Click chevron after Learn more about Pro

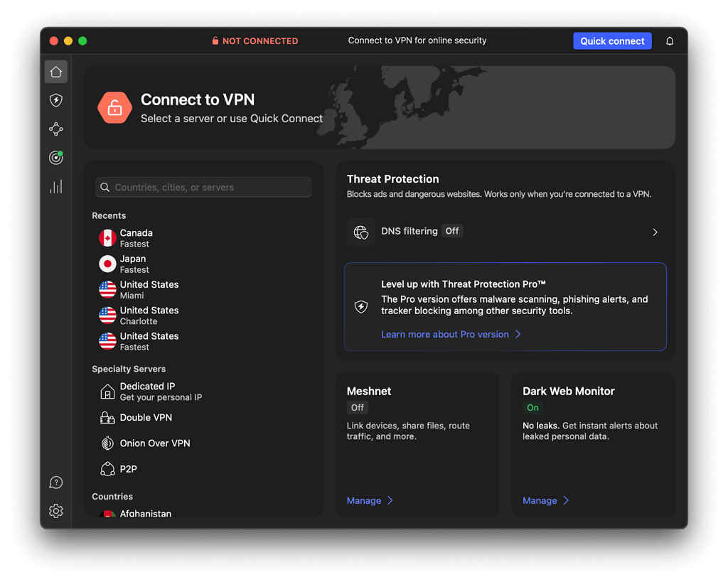click(518, 334)
